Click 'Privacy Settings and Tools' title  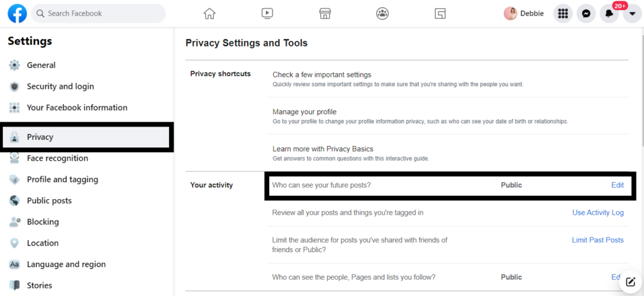point(247,43)
